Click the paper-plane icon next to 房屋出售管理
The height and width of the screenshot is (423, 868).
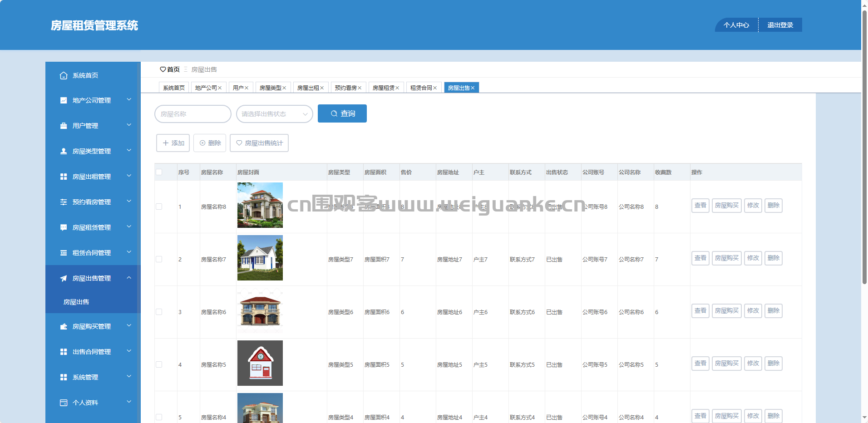pyautogui.click(x=64, y=278)
